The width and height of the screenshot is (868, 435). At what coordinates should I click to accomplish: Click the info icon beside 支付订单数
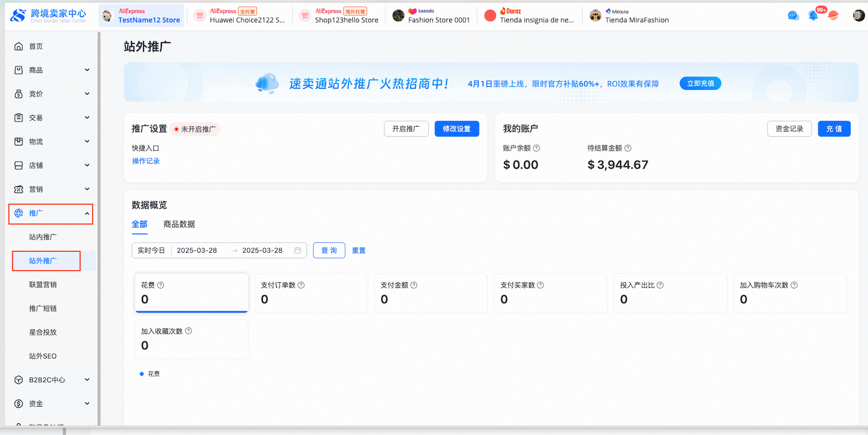click(301, 285)
